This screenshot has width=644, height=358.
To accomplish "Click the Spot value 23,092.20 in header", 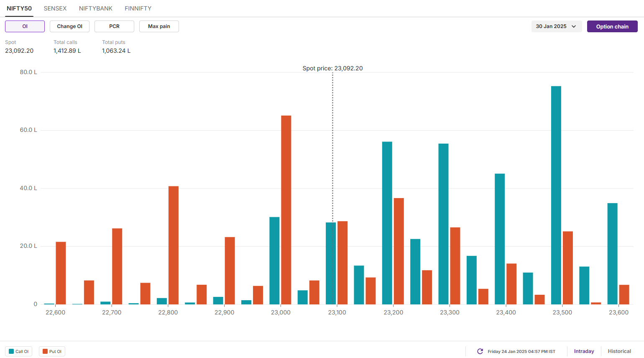I will (19, 51).
